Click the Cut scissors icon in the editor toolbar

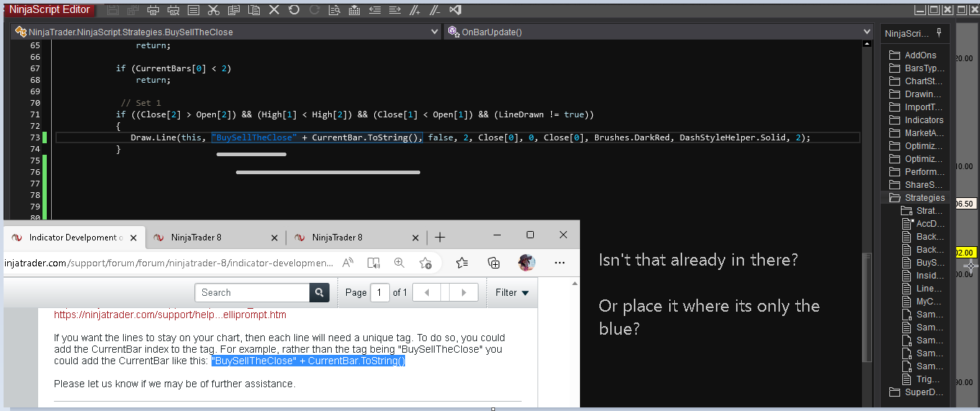(x=214, y=10)
